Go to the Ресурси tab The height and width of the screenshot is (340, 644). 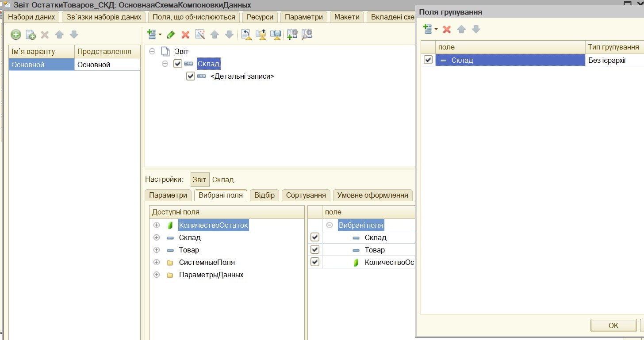(261, 17)
